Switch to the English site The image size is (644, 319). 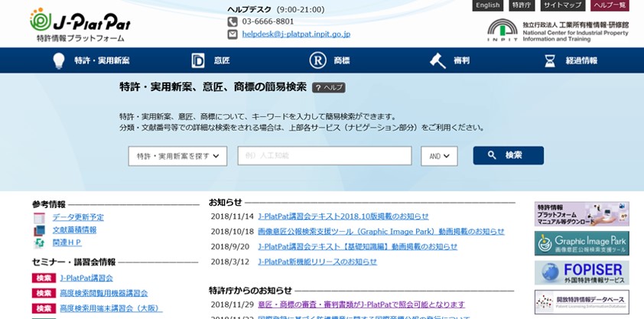(487, 5)
